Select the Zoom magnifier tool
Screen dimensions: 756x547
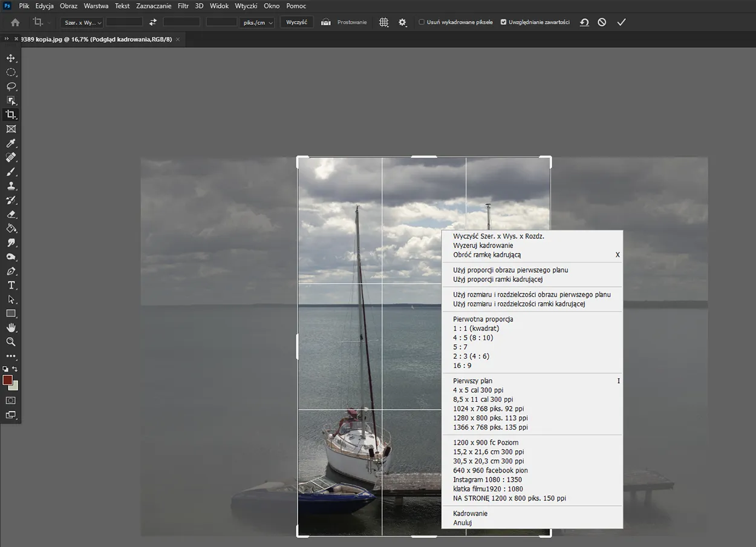point(11,342)
